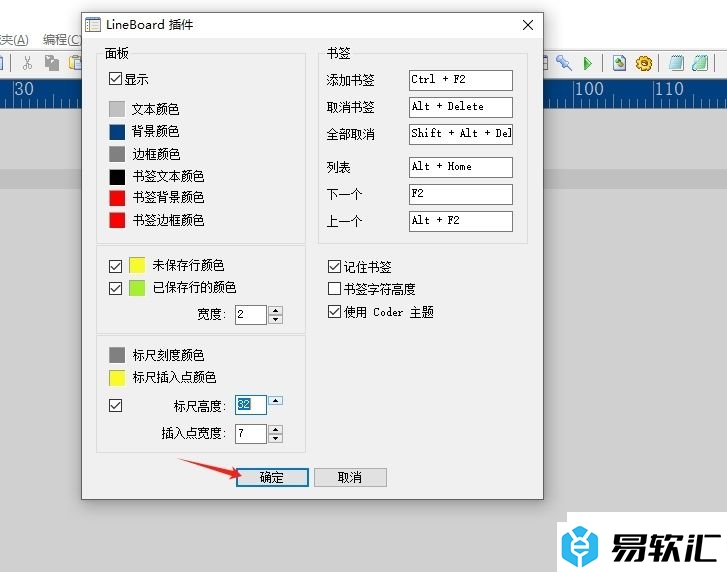This screenshot has height=572, width=727.
Task: Toggle the 标尺高度 checkbox
Action: (115, 406)
